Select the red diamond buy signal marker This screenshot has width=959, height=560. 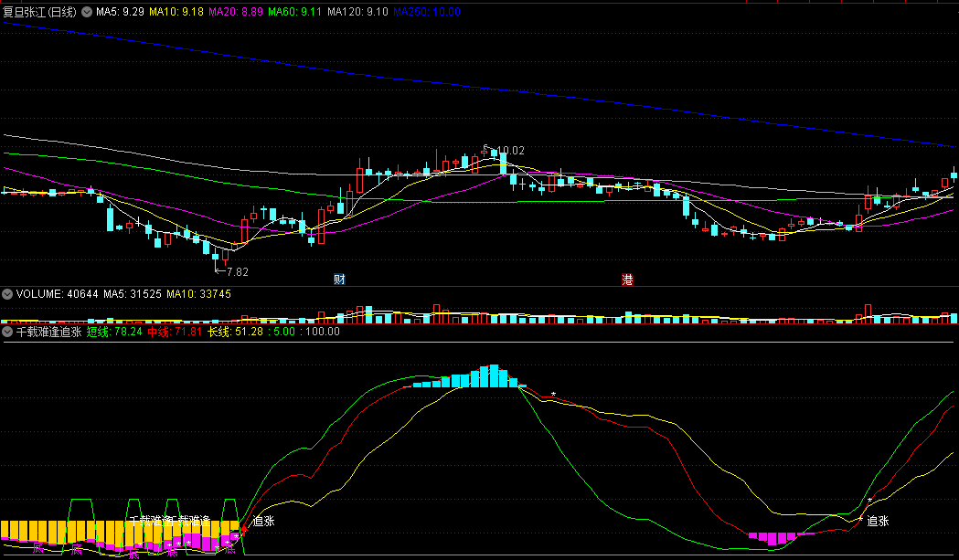(x=243, y=529)
